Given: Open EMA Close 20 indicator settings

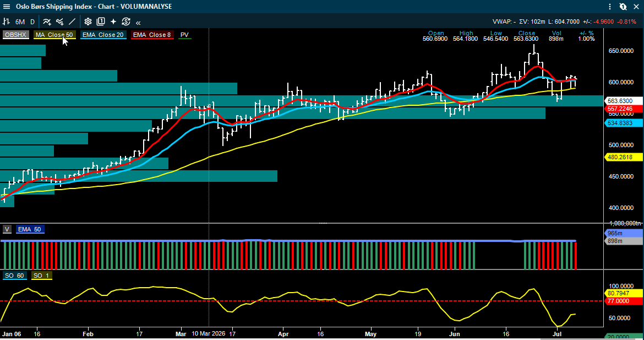Looking at the screenshot, I should pyautogui.click(x=103, y=35).
